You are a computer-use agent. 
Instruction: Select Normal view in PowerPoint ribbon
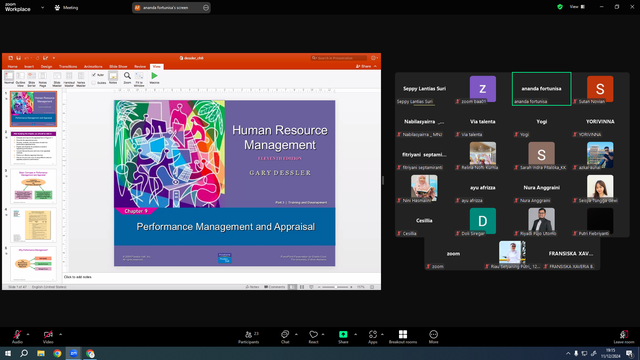[9, 78]
